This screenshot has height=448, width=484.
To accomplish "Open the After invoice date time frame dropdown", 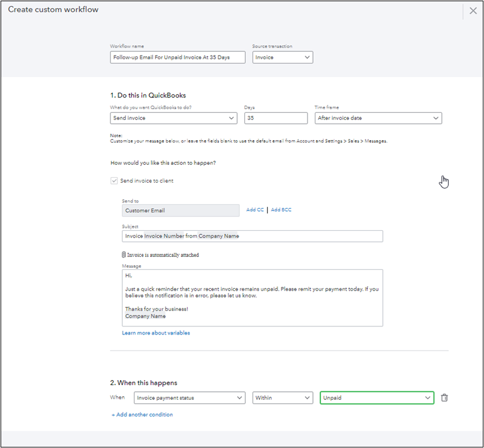I will [x=378, y=118].
